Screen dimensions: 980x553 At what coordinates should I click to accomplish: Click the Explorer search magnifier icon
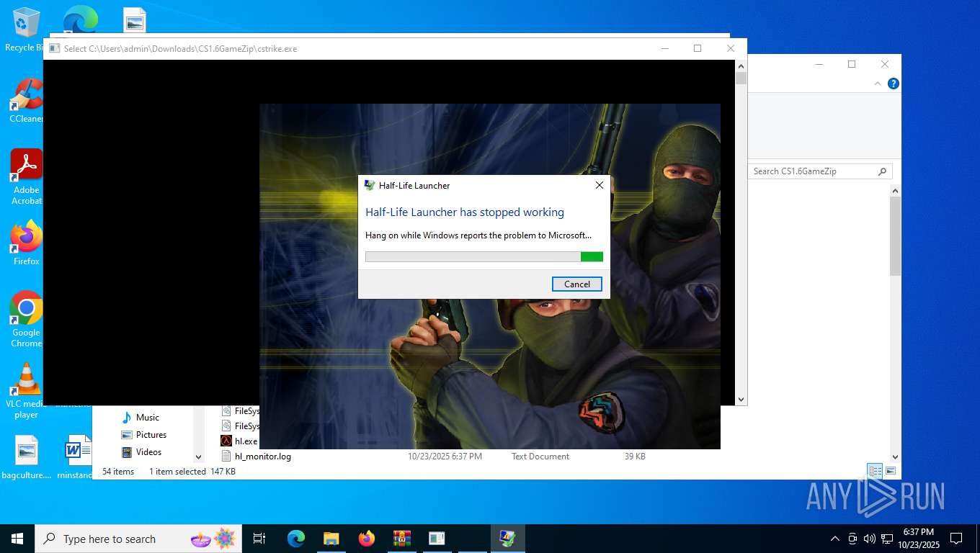pyautogui.click(x=882, y=171)
